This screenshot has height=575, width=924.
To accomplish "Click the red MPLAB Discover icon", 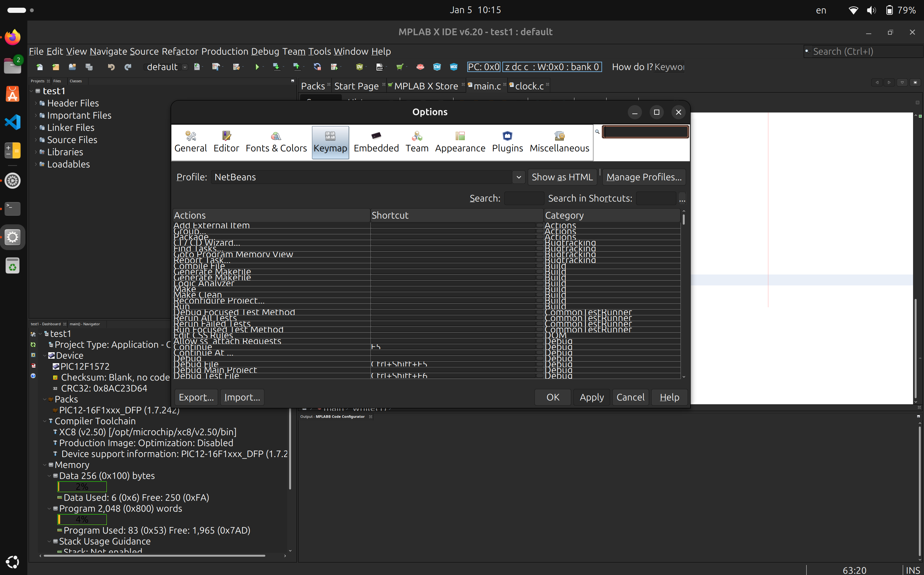I will [x=420, y=67].
